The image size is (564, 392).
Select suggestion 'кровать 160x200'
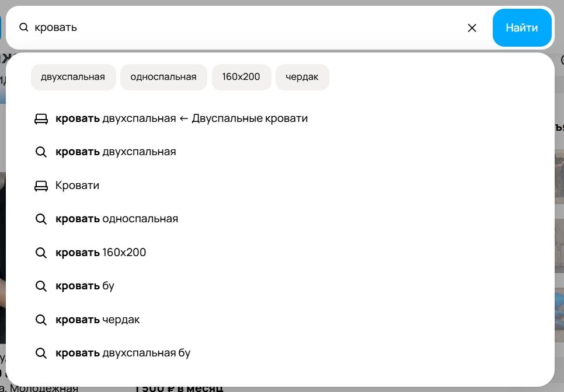click(100, 253)
